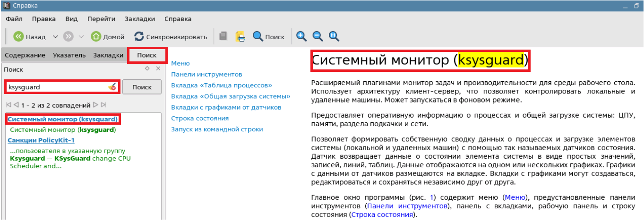Zoom out with the minus magnifier
This screenshot has width=644, height=222.
coord(318,36)
